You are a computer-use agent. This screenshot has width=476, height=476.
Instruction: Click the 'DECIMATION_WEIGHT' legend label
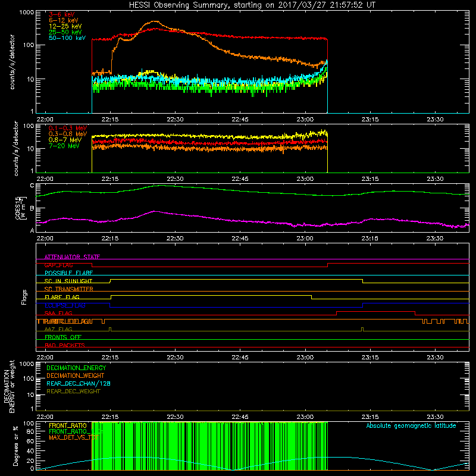point(76,375)
